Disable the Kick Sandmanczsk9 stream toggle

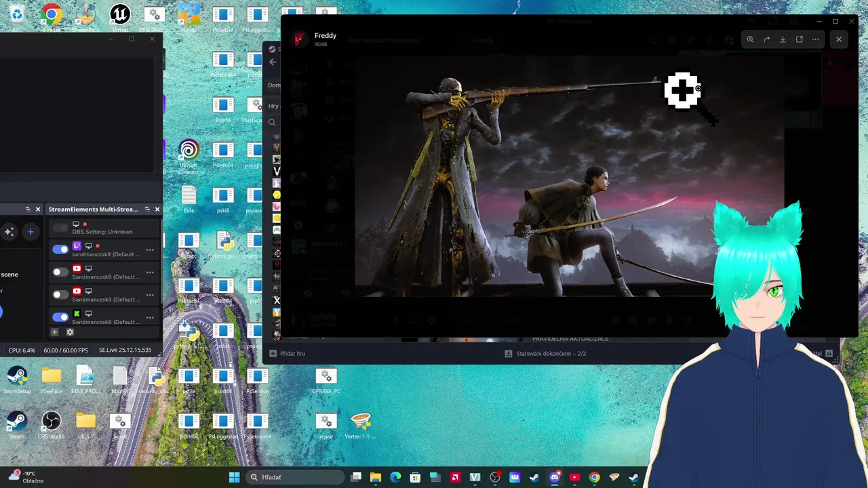coord(60,317)
